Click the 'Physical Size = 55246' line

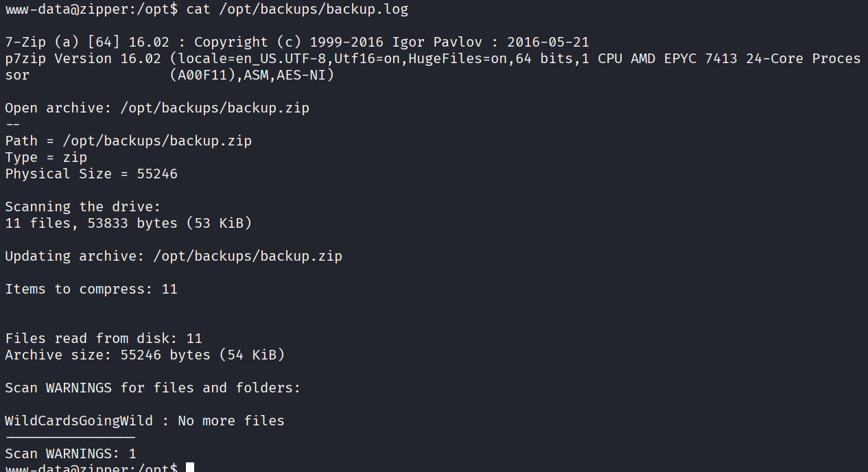(x=91, y=174)
